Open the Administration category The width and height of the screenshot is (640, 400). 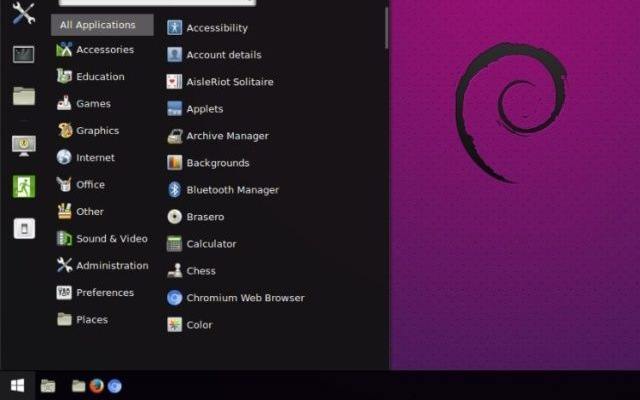[102, 266]
